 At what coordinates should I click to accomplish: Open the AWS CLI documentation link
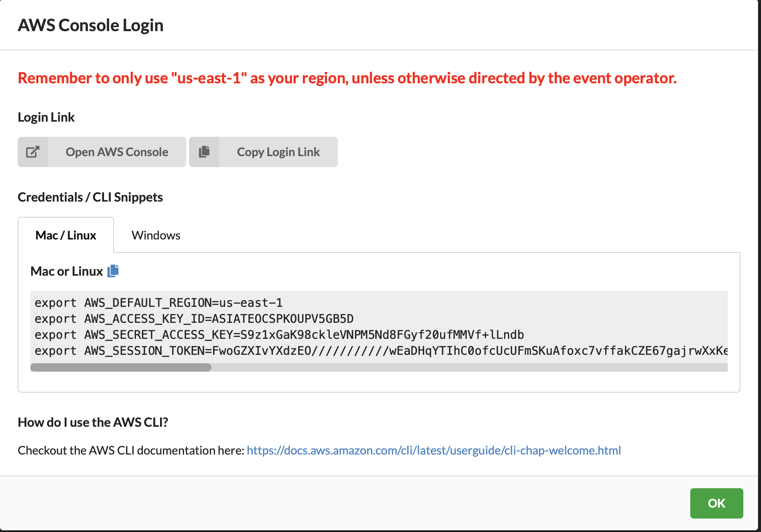click(x=434, y=450)
